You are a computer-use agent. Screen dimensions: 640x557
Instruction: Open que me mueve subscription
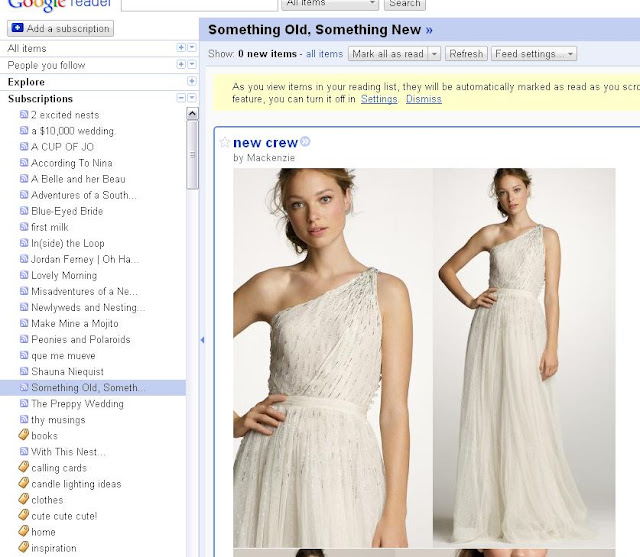tap(63, 356)
